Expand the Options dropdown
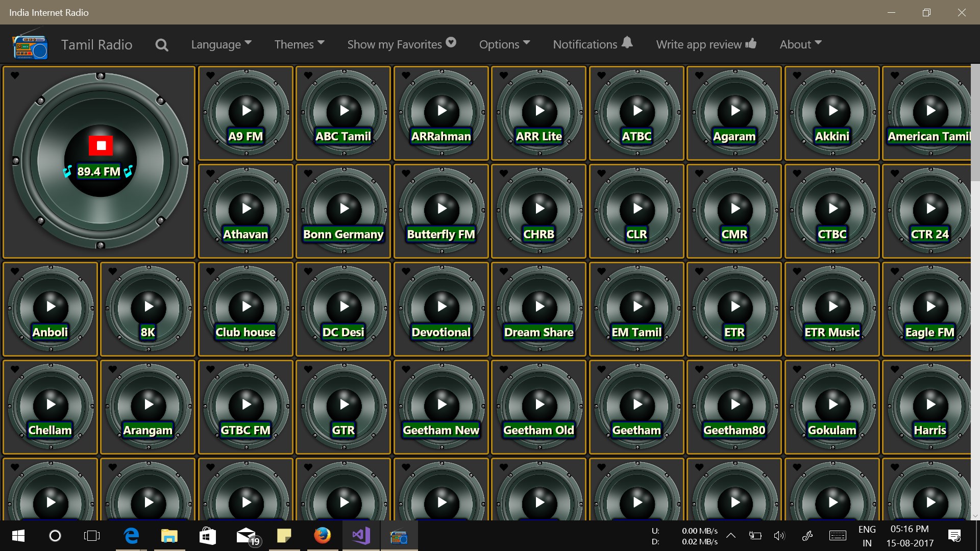The image size is (980, 551). 504,44
